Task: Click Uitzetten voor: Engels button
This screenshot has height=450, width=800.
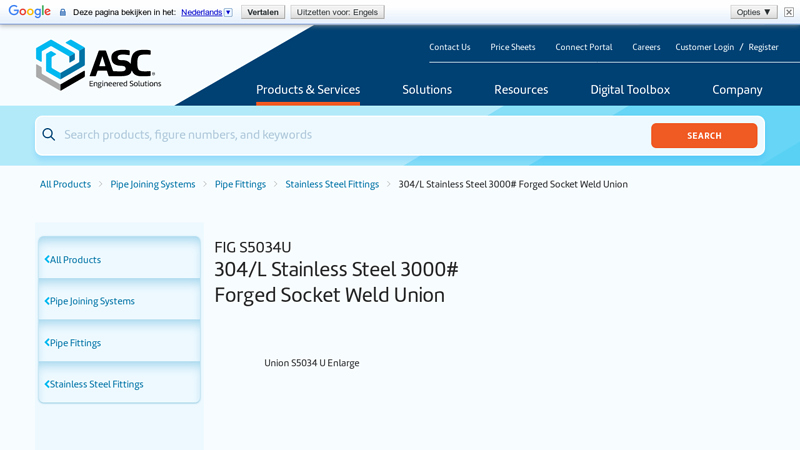Action: (337, 12)
